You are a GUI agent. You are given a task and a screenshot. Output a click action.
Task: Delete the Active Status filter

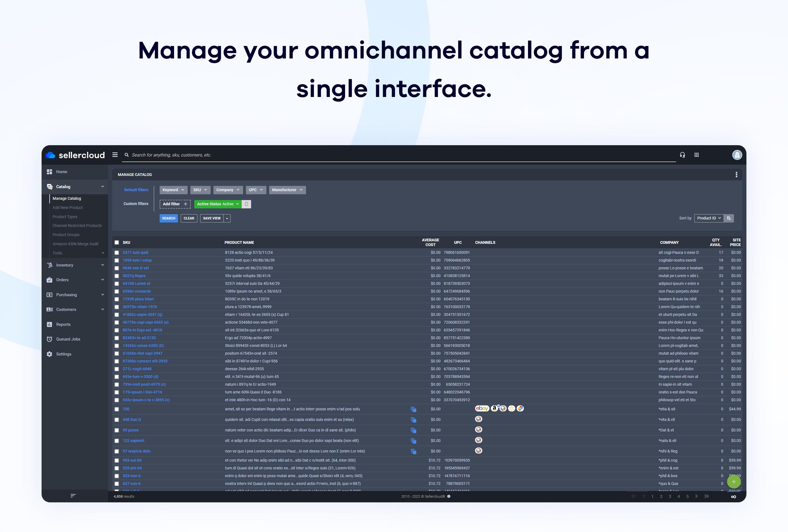point(246,204)
